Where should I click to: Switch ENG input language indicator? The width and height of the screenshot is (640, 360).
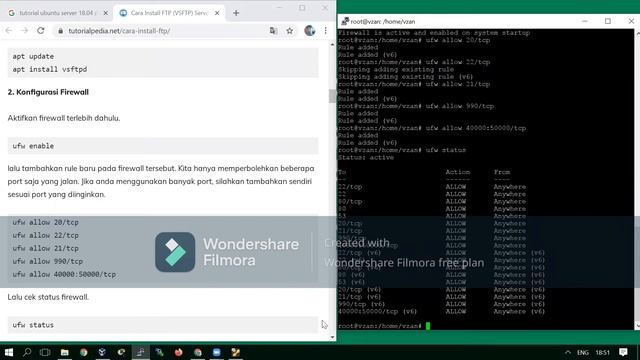(x=583, y=352)
